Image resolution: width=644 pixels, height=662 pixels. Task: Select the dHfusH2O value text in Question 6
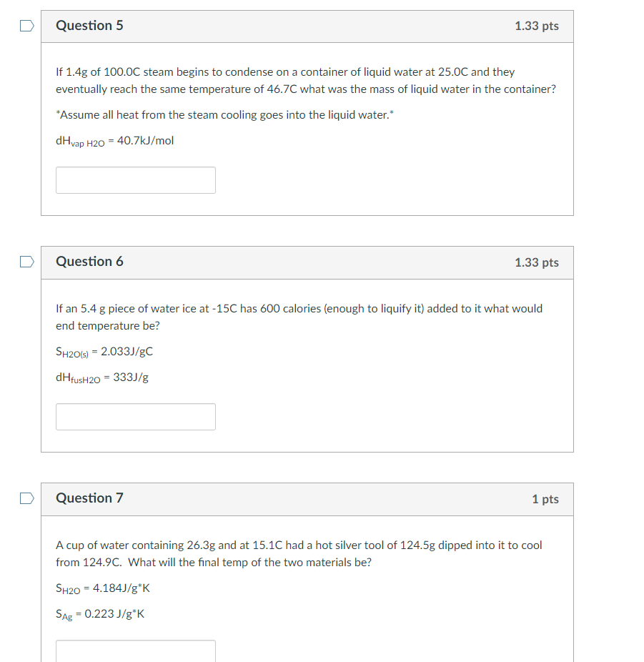[x=102, y=377]
